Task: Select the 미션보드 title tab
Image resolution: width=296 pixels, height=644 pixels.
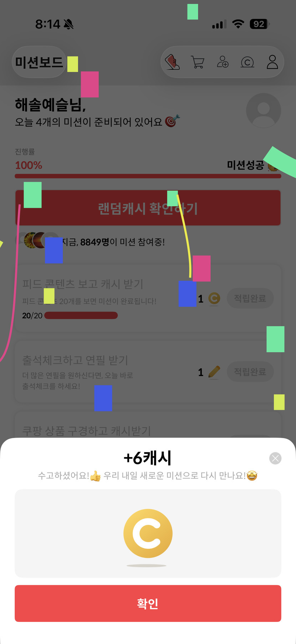Action: (39, 62)
